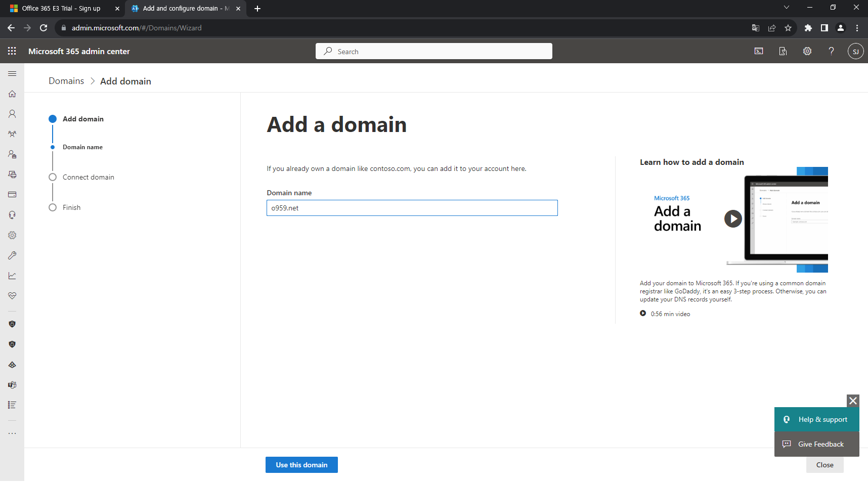Open the header Settings gear icon
The width and height of the screenshot is (868, 482).
[807, 51]
